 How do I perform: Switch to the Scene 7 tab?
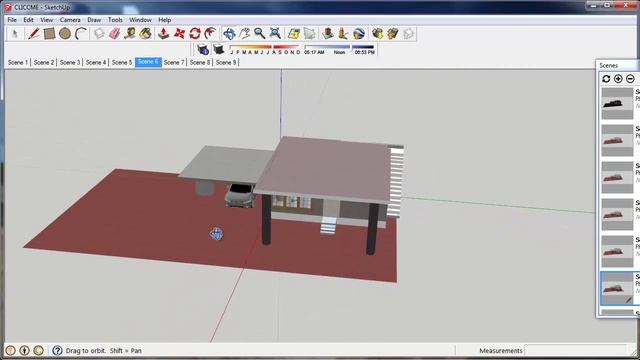point(174,62)
